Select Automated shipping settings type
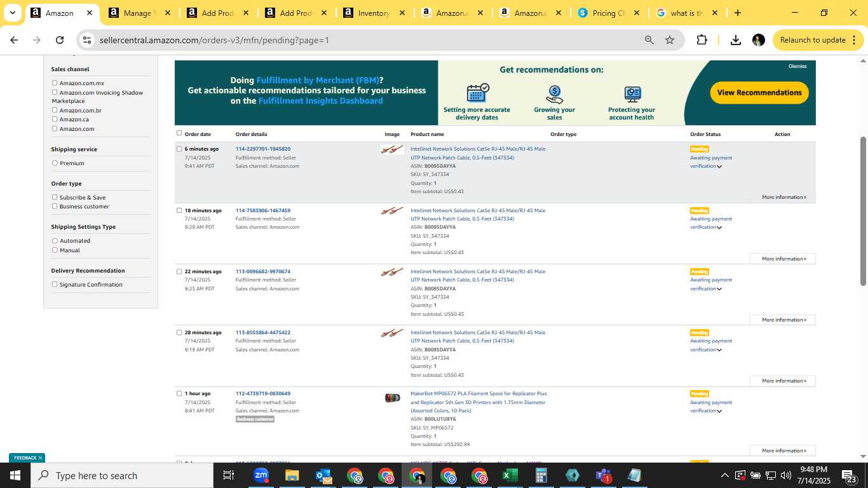This screenshot has height=488, width=868. tap(55, 241)
